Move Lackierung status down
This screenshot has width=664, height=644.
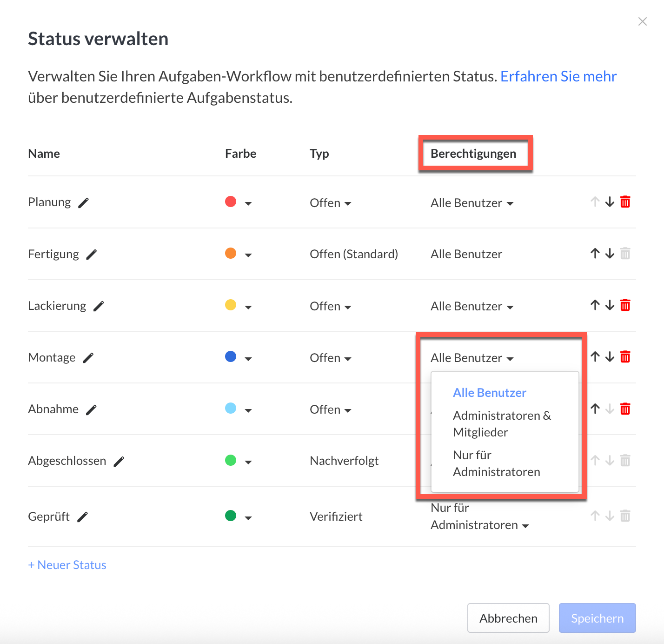pos(610,305)
